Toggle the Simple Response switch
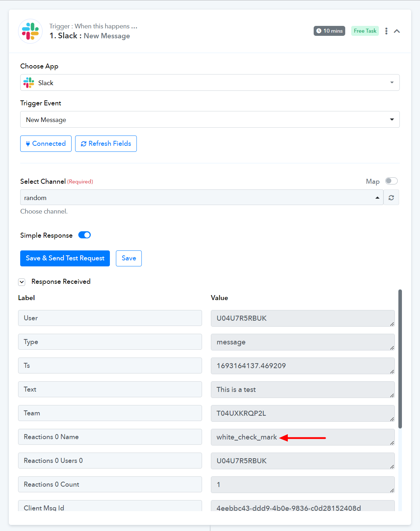Image resolution: width=420 pixels, height=531 pixels. pos(84,235)
